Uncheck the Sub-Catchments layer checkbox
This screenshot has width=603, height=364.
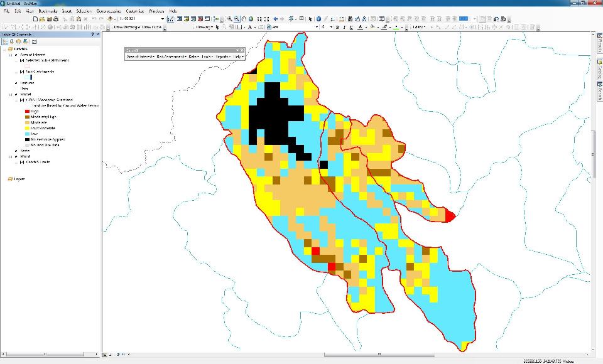coord(21,71)
